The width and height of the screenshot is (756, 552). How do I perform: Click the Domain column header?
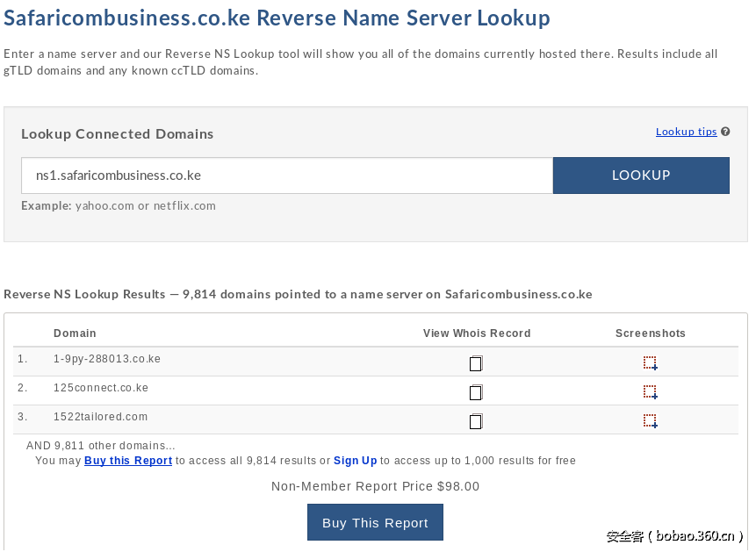75,333
